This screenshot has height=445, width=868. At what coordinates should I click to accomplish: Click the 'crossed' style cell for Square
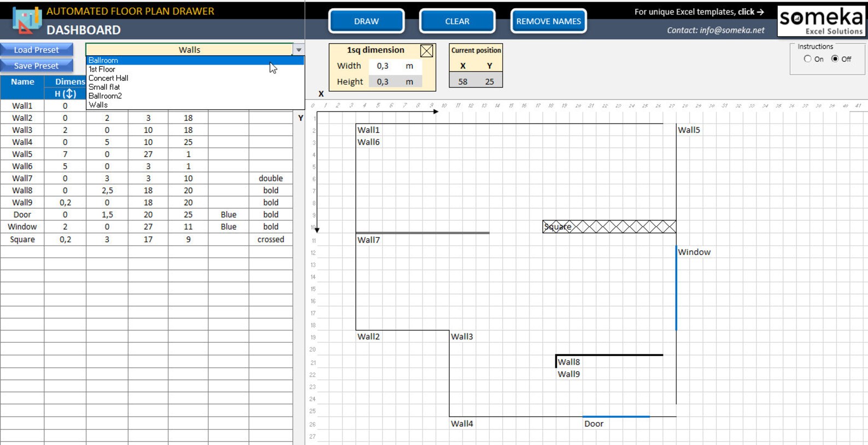tap(271, 239)
